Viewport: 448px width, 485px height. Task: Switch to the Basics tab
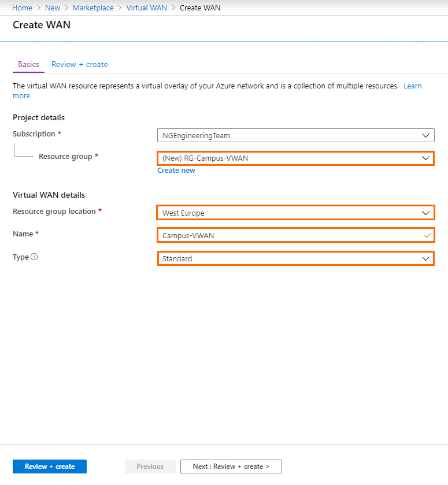(28, 64)
